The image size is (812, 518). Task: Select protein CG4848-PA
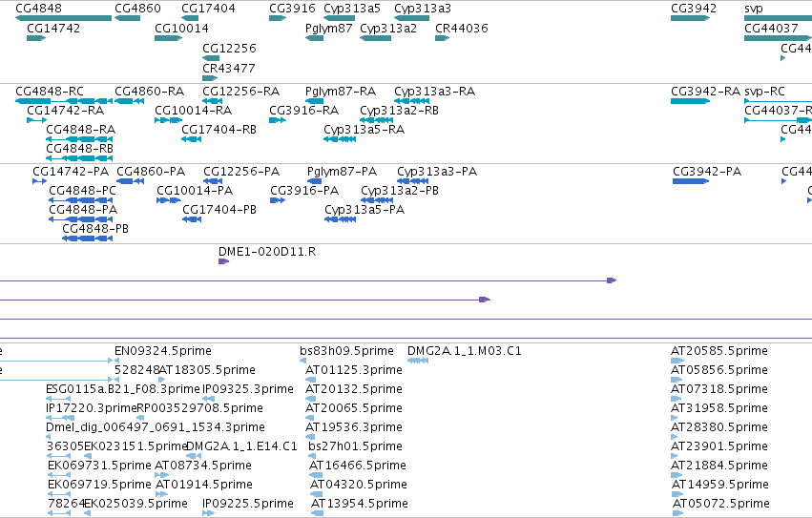(80, 219)
